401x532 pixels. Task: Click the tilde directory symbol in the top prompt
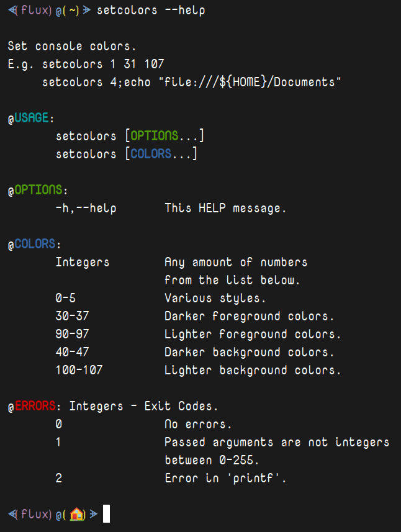[x=73, y=11]
